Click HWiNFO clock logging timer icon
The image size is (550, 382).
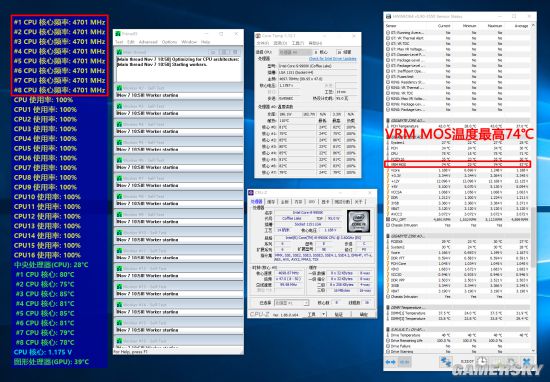click(x=482, y=361)
